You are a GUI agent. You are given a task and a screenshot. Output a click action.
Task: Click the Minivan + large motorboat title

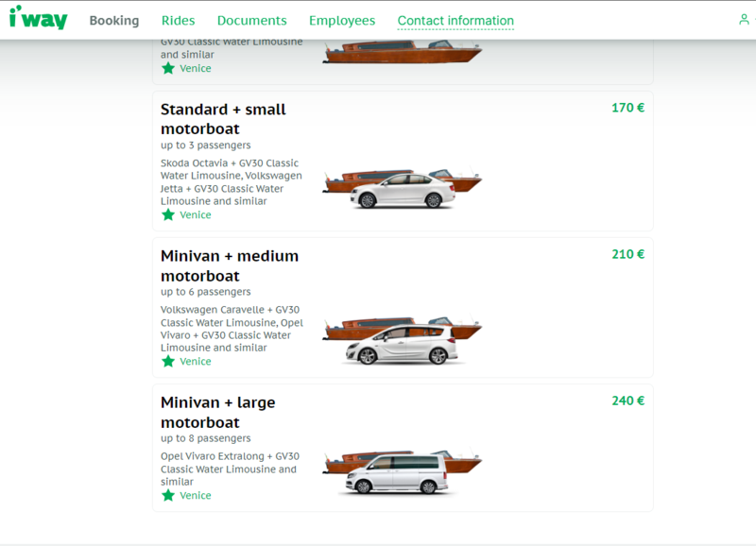(217, 413)
